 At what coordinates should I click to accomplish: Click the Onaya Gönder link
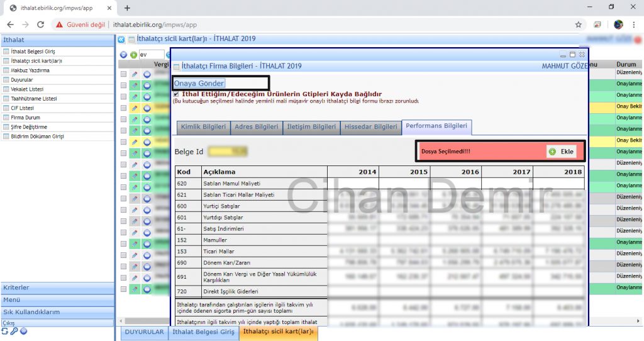click(x=199, y=83)
